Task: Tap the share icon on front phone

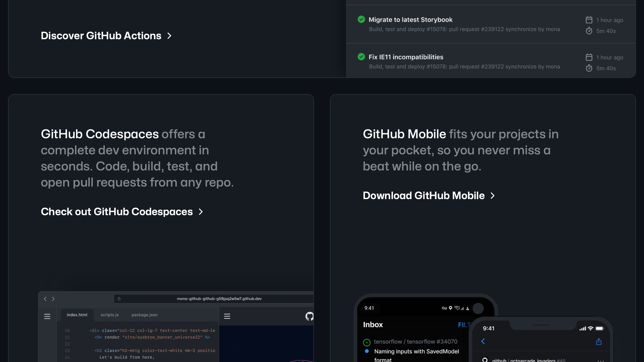Action: tap(599, 341)
